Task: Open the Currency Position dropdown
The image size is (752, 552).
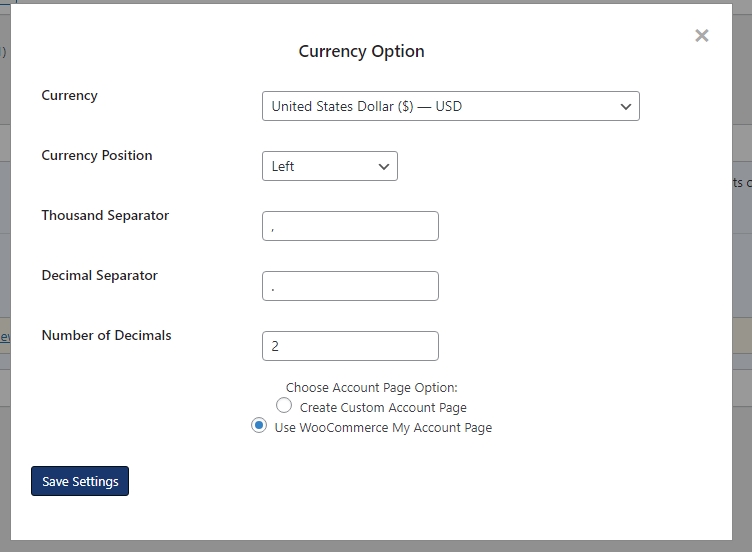Action: (x=329, y=167)
